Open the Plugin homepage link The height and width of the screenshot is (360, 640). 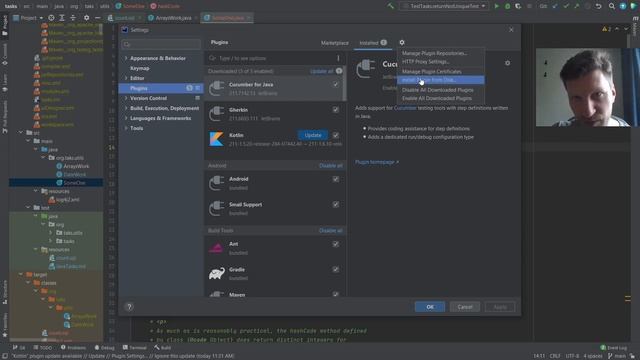[376, 162]
